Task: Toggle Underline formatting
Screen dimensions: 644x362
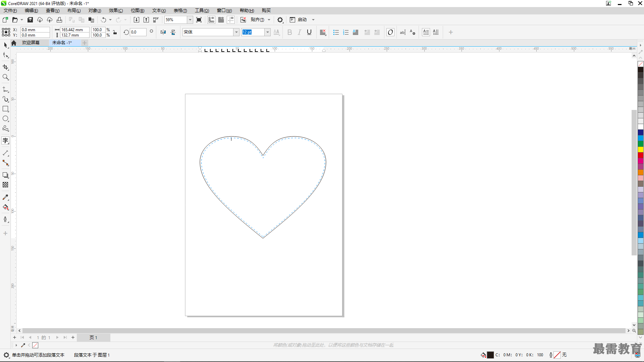Action: tap(309, 32)
